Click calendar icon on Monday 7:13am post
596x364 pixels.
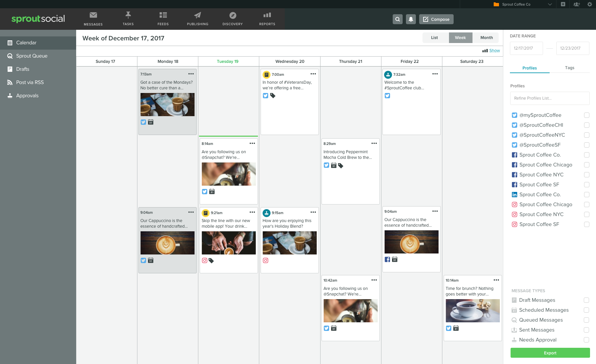[x=151, y=122]
